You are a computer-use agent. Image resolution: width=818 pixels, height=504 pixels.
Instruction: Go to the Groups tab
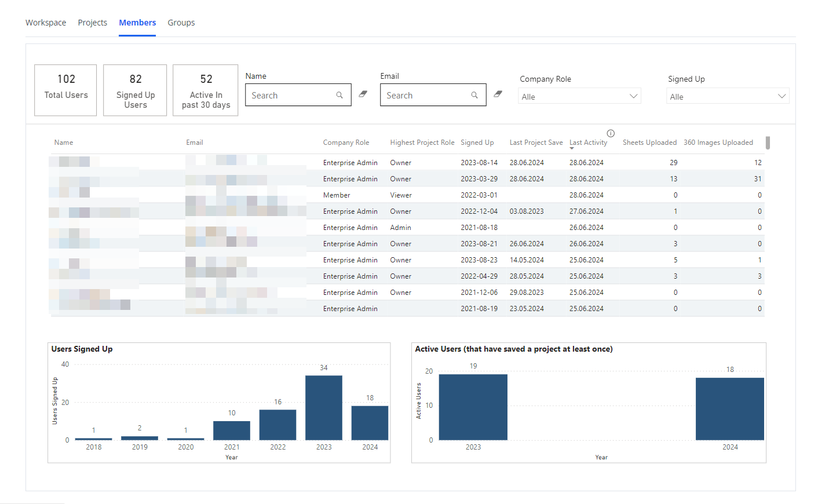181,23
